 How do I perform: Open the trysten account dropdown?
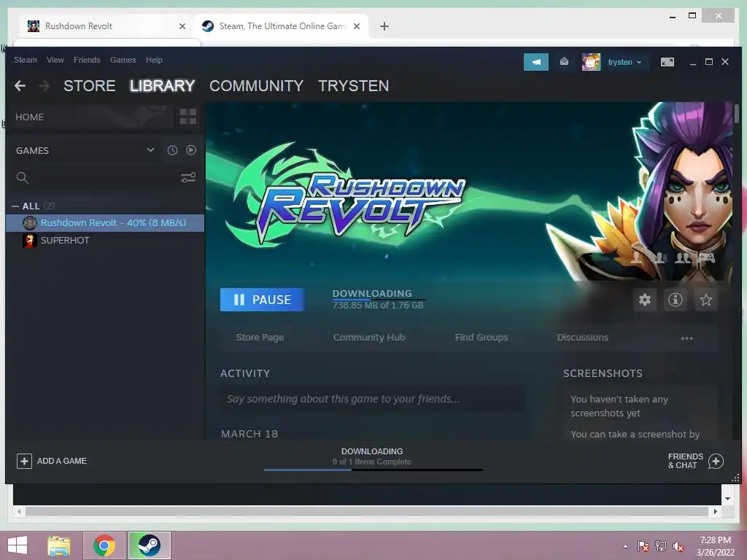pos(624,62)
